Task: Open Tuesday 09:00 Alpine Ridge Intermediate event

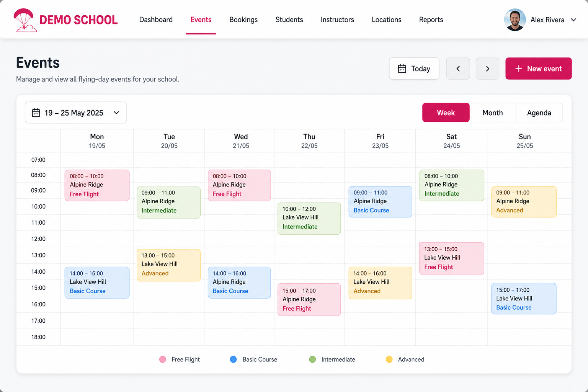Action: tap(168, 203)
